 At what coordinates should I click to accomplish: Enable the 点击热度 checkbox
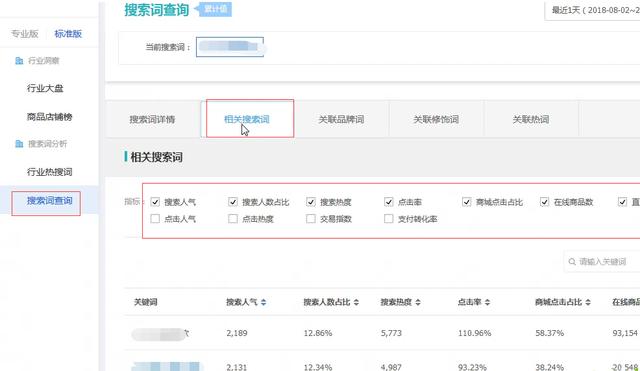pyautogui.click(x=233, y=219)
